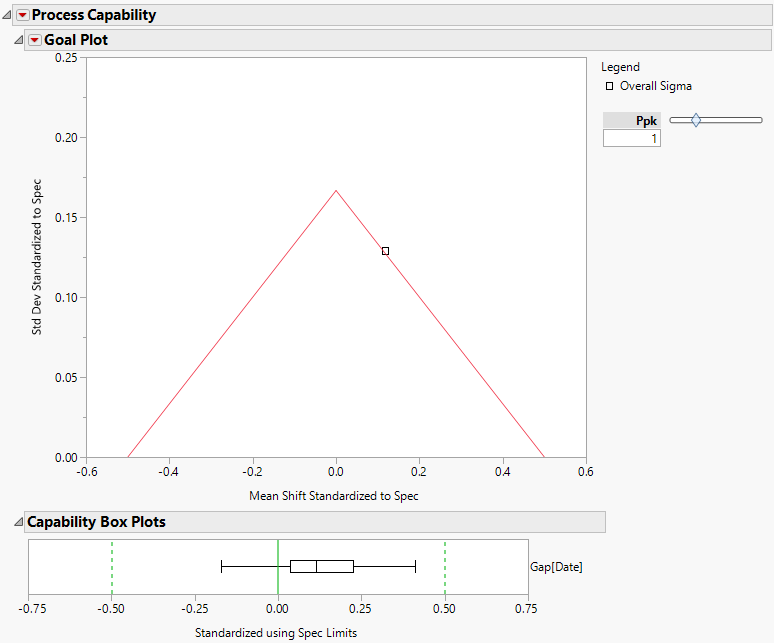This screenshot has width=774, height=643.
Task: Click the 0.25 tick on Goal Plot y-axis
Action: (x=66, y=58)
